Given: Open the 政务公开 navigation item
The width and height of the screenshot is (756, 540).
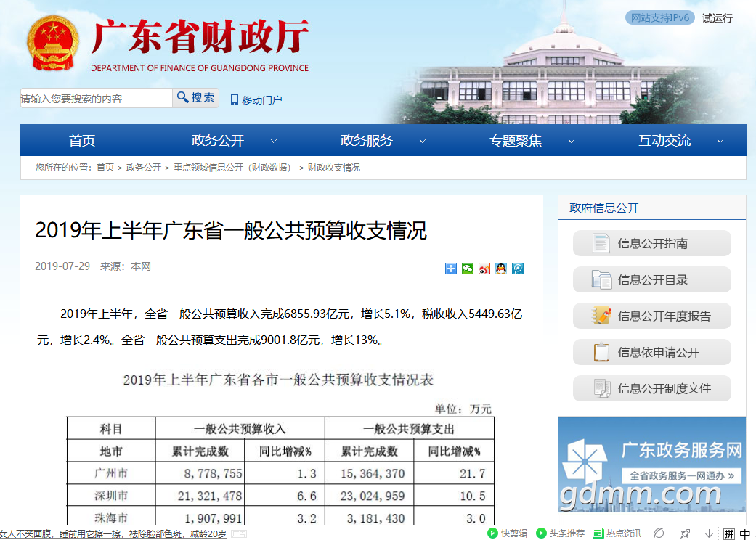Looking at the screenshot, I should pyautogui.click(x=218, y=140).
